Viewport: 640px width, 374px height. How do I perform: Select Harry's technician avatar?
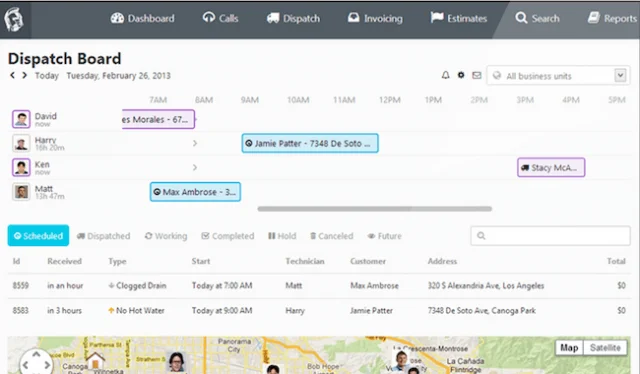[x=21, y=143]
